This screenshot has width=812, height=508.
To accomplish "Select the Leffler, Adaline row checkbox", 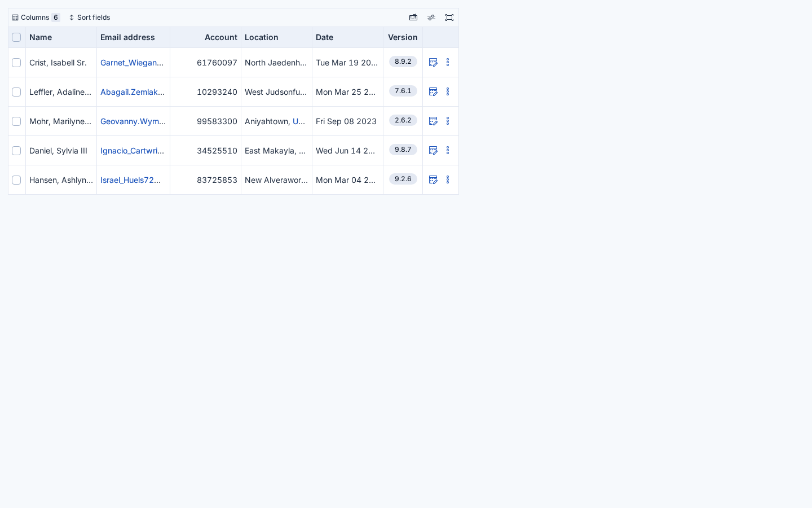I will (16, 92).
